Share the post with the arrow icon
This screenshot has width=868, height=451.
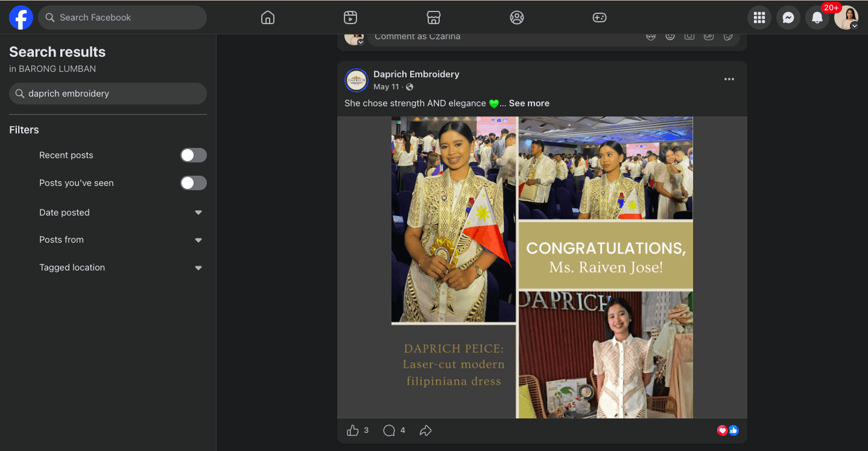426,430
